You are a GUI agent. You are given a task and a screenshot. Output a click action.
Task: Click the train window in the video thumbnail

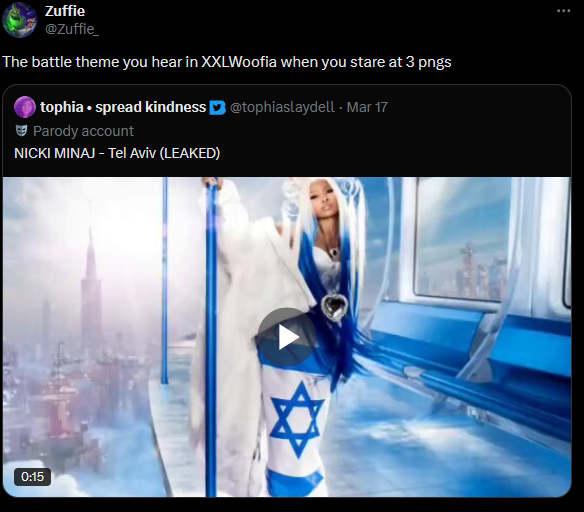tap(462, 238)
